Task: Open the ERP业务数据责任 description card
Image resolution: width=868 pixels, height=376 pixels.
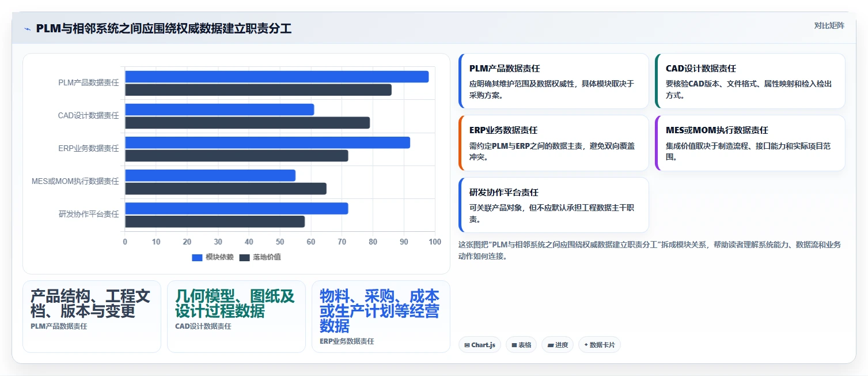Action: coord(554,143)
